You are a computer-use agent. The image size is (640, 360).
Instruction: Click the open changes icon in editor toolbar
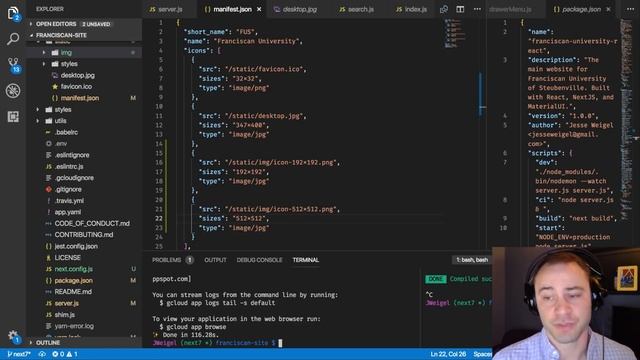tap(444, 9)
